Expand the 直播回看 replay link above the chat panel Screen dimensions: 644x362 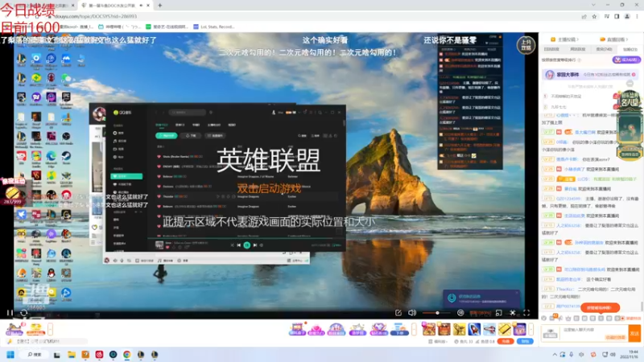(x=614, y=39)
